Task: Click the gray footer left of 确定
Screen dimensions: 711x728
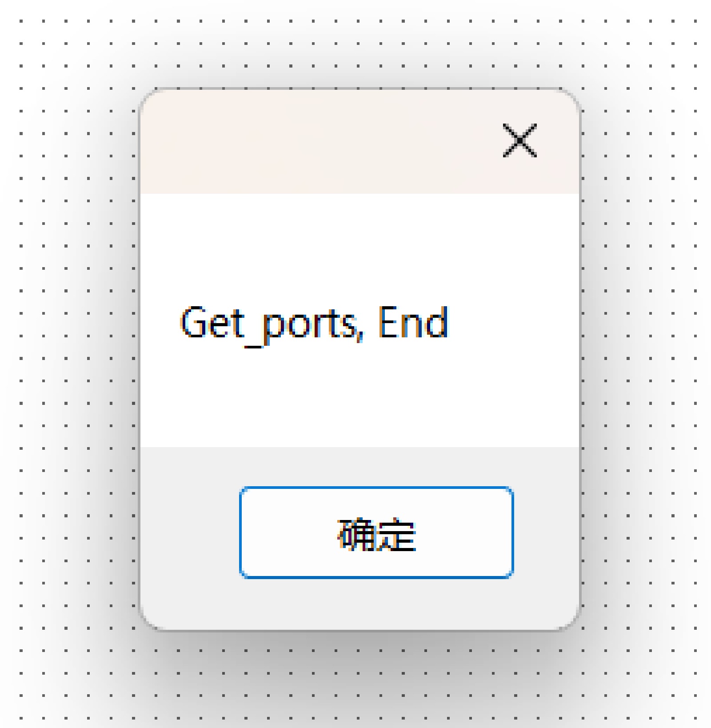Action: [x=190, y=533]
